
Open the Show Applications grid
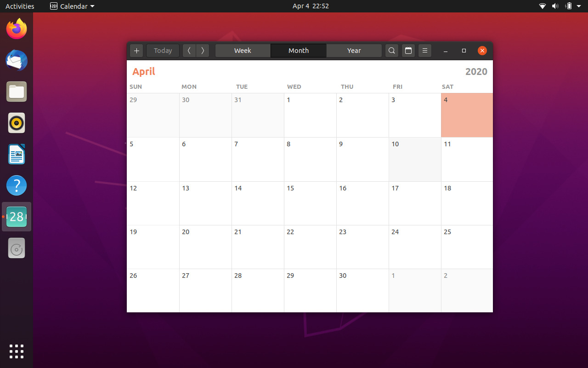tap(17, 351)
